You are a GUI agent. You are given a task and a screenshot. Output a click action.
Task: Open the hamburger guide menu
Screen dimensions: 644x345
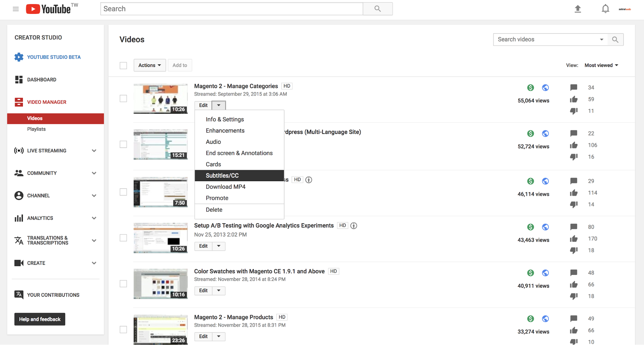coord(15,9)
